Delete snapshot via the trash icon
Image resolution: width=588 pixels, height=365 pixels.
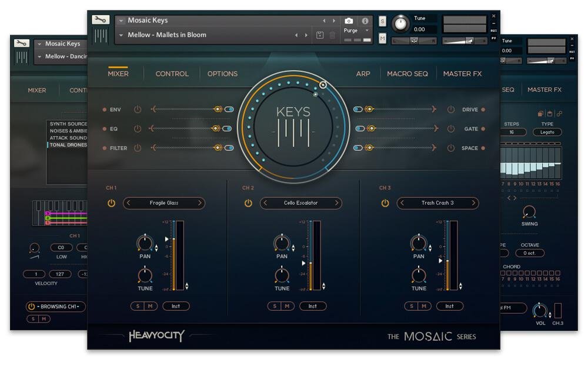click(x=332, y=35)
